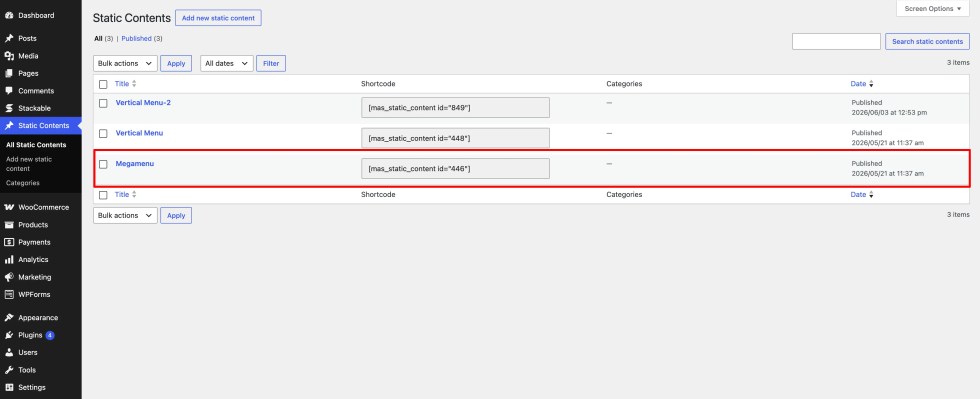Open the top Bulk actions dropdown

point(125,63)
